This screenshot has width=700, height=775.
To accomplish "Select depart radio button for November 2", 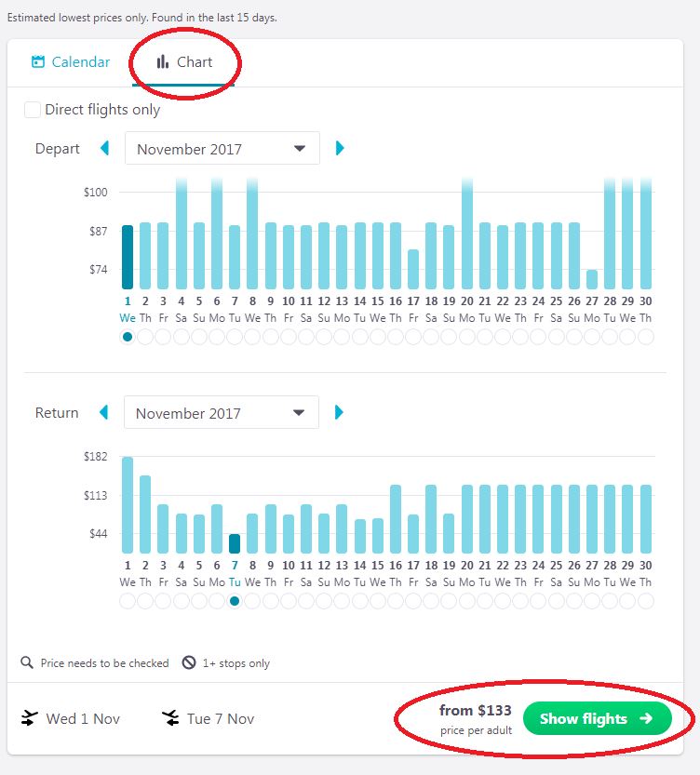I will tap(145, 337).
